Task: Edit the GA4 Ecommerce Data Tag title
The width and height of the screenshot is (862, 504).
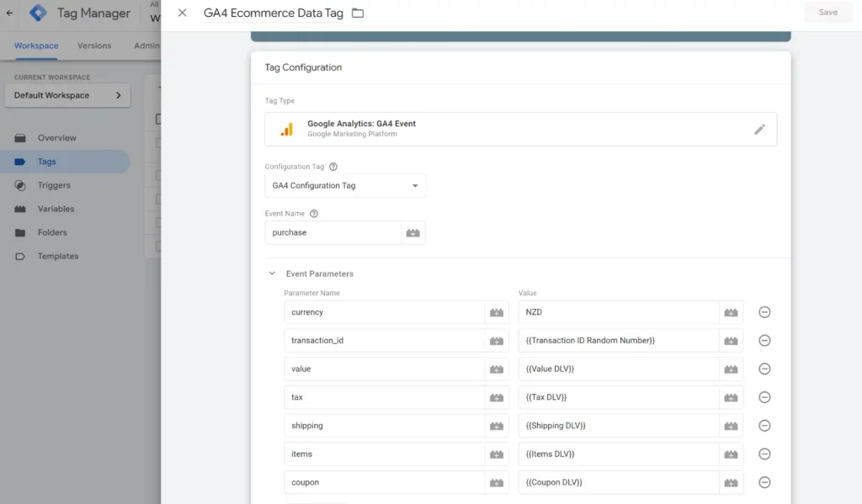Action: point(274,13)
